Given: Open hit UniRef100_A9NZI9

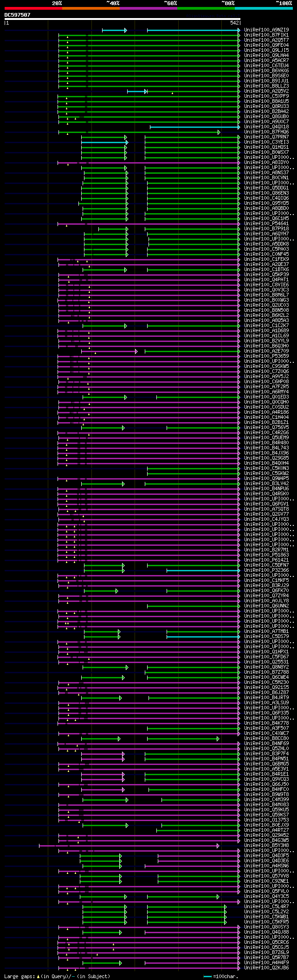Looking at the screenshot, I should (266, 30).
